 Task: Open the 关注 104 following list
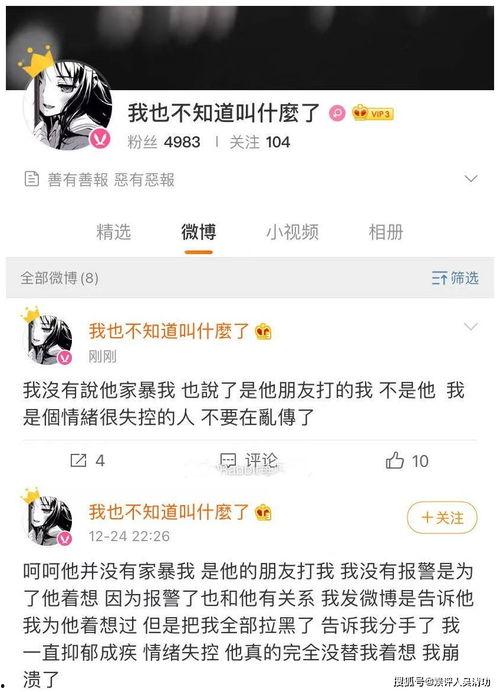tap(259, 142)
